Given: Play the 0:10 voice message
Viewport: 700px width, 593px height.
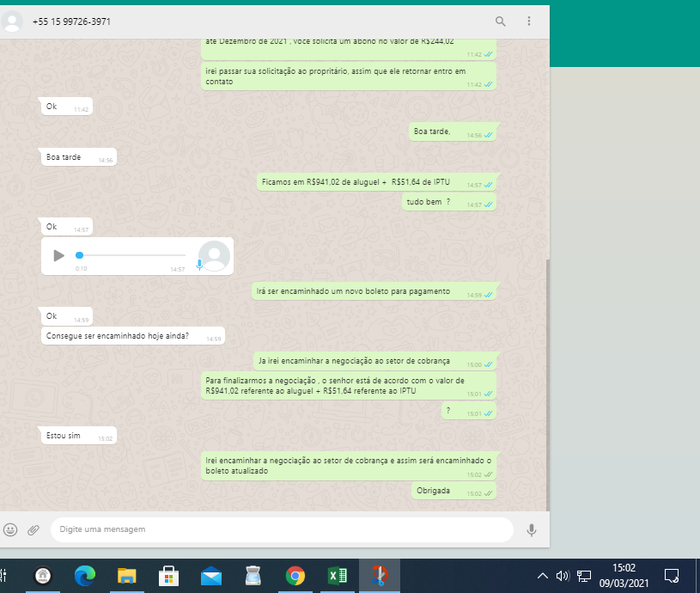Looking at the screenshot, I should tap(58, 255).
